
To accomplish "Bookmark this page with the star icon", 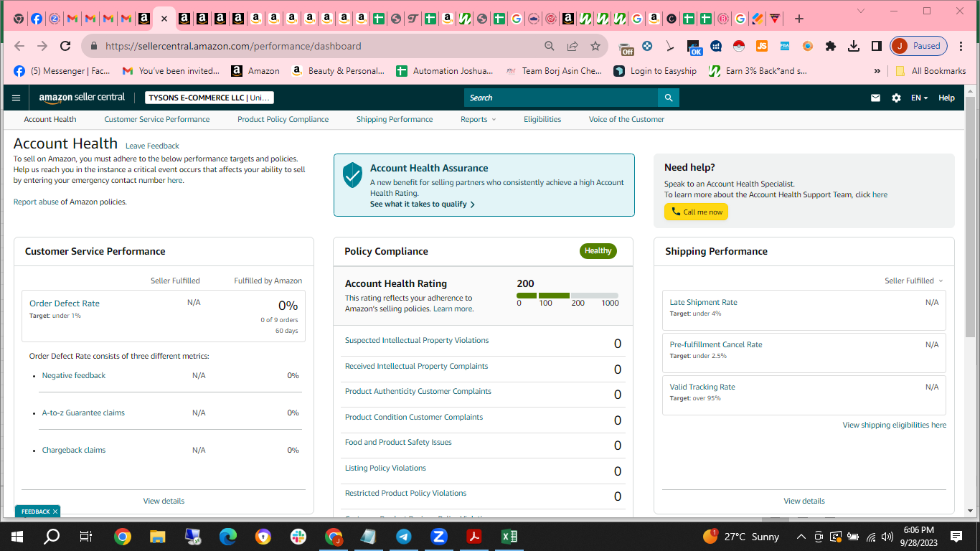I will pyautogui.click(x=595, y=46).
